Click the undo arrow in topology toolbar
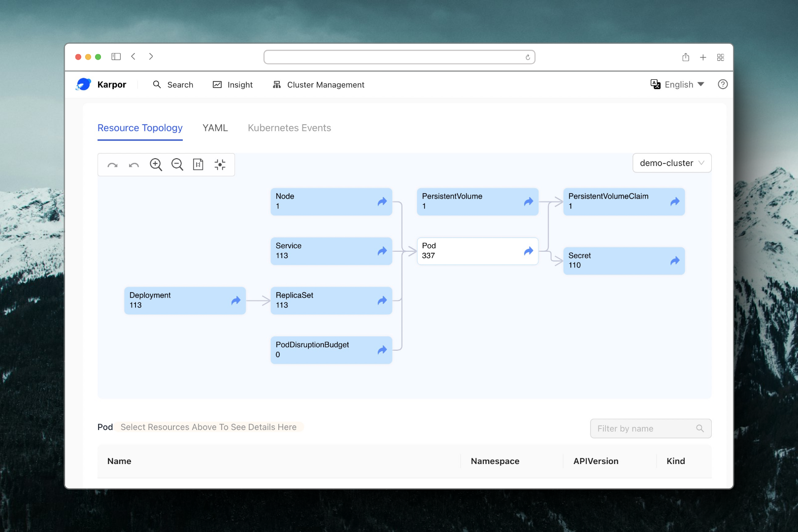 134,165
